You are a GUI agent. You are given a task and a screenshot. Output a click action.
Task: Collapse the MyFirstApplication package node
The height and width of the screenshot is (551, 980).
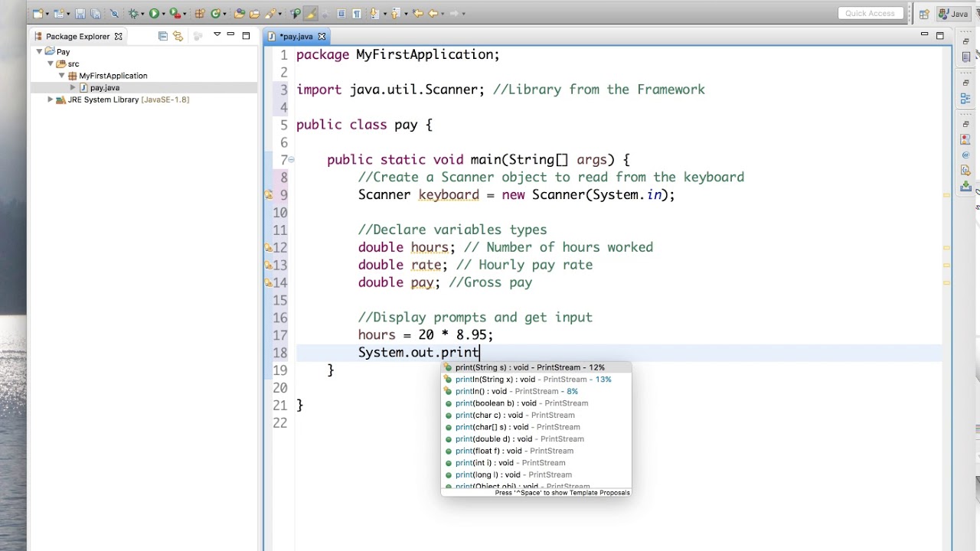[62, 76]
